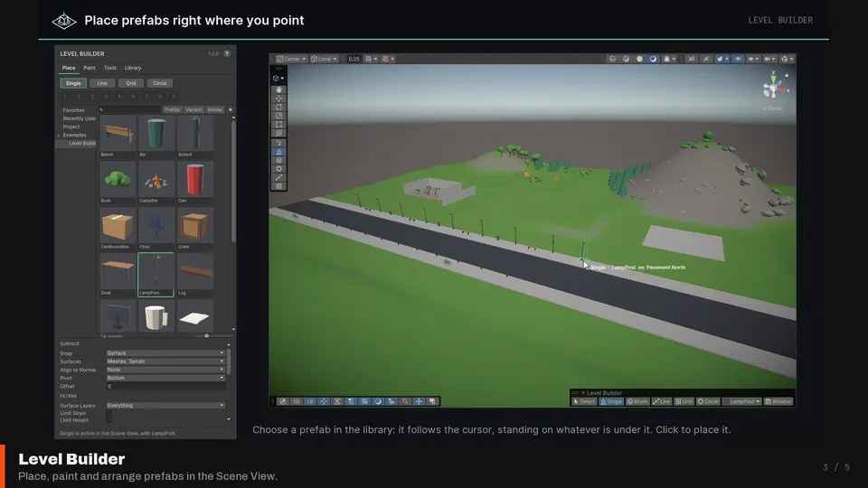Open Surface Layers dropdown set to Everything
The image size is (868, 488).
click(x=165, y=406)
